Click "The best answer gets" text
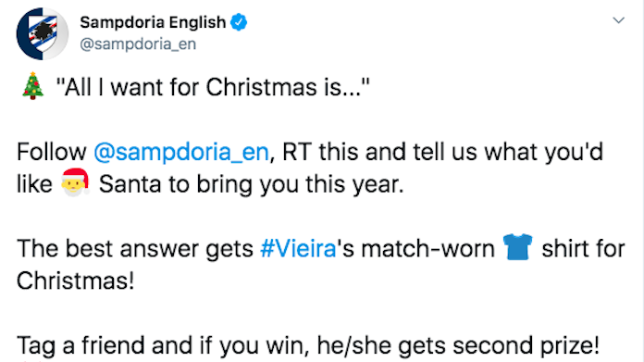 [x=135, y=249]
